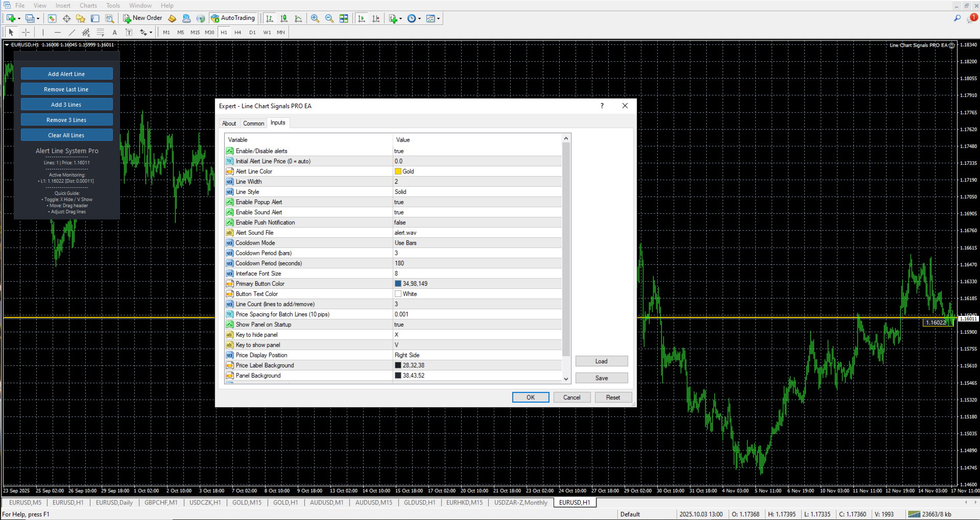The width and height of the screenshot is (980, 520).
Task: Open the search magnifier in the top-right corner
Action: [957, 18]
